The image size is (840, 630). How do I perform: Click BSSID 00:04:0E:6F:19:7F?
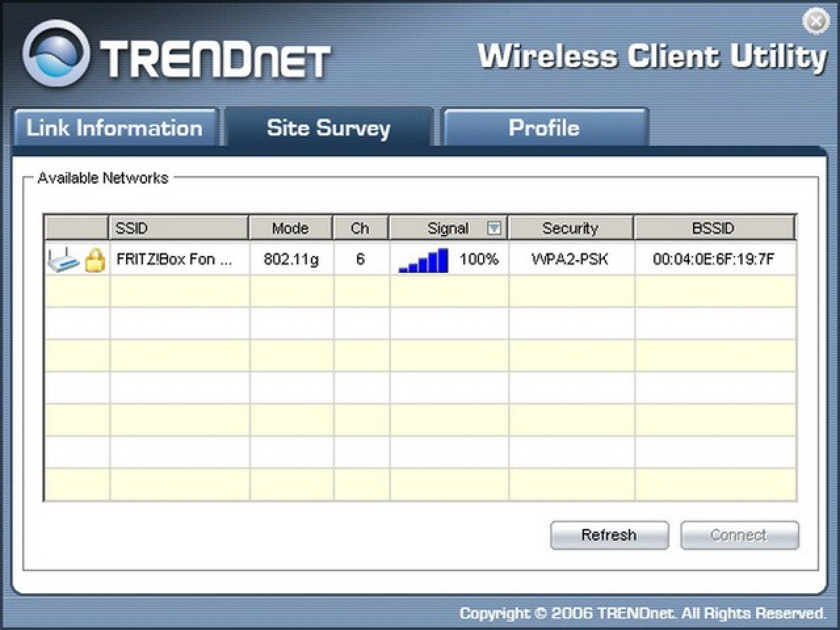click(x=713, y=259)
